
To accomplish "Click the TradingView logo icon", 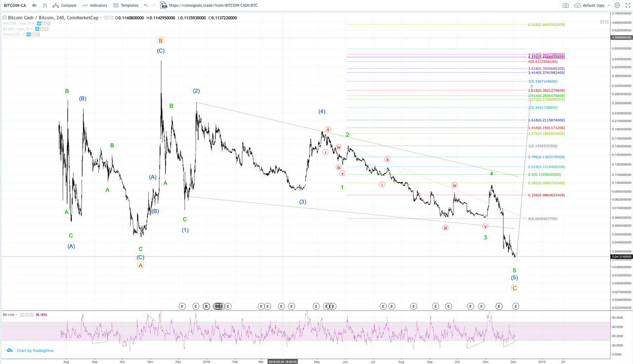I will (x=9, y=350).
